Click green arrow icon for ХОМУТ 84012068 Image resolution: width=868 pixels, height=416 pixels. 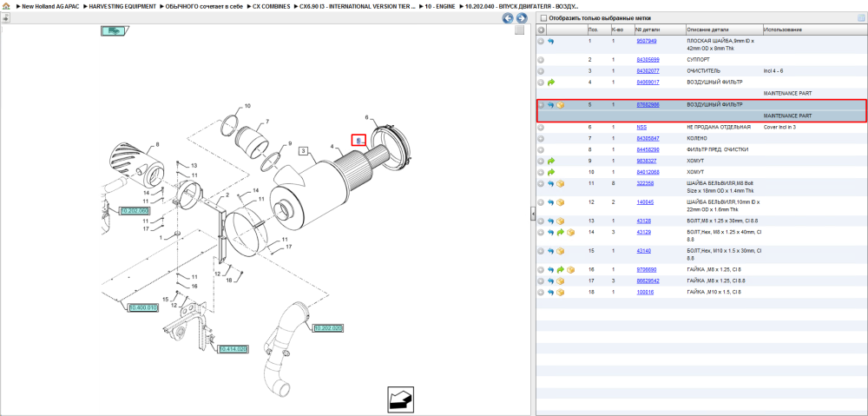(551, 172)
